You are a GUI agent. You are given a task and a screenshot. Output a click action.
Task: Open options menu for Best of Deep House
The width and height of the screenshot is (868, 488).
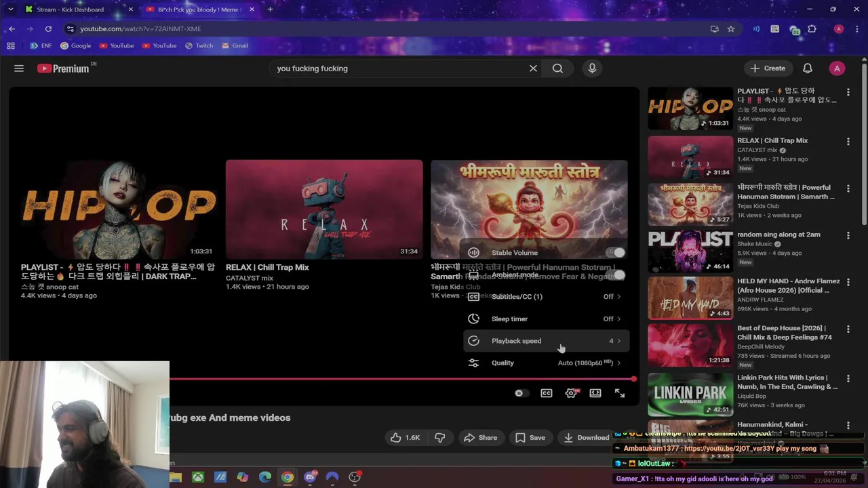pos(848,329)
